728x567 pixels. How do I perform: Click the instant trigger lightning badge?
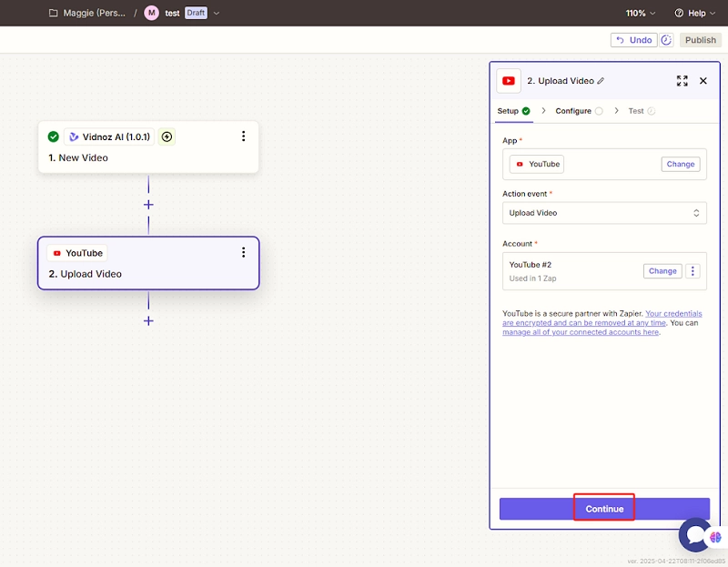(x=167, y=137)
